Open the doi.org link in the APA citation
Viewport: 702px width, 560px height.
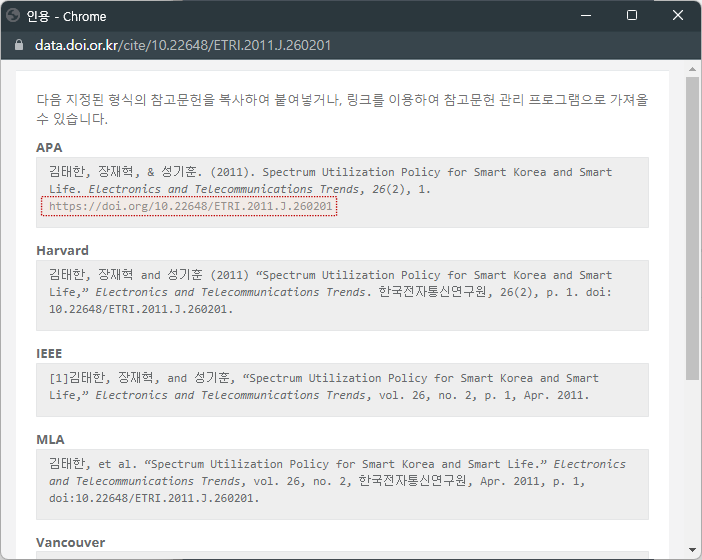pyautogui.click(x=190, y=207)
